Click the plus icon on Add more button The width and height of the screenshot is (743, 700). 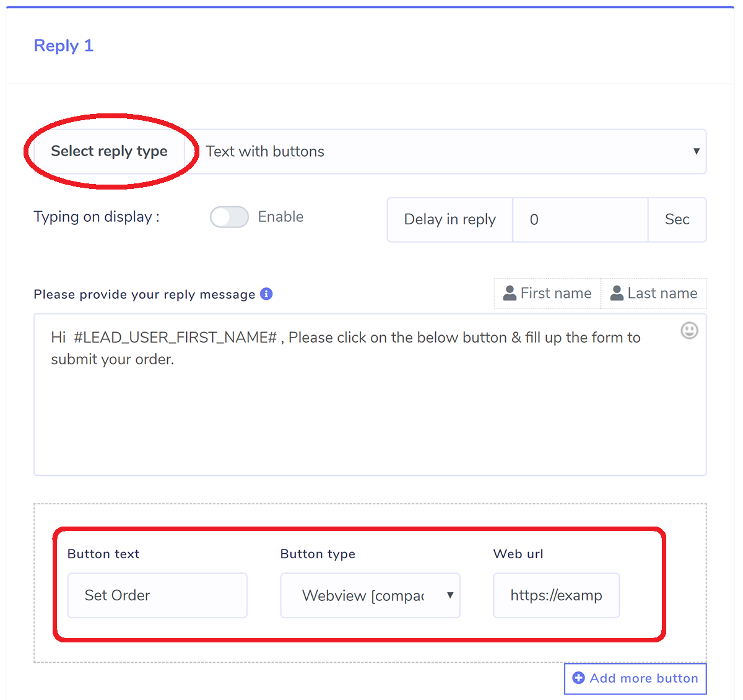[x=578, y=678]
